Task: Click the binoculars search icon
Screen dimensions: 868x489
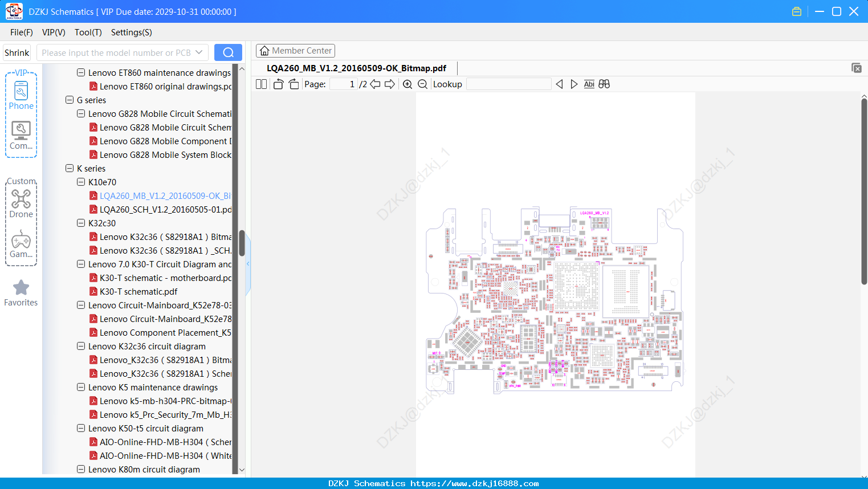Action: click(604, 84)
